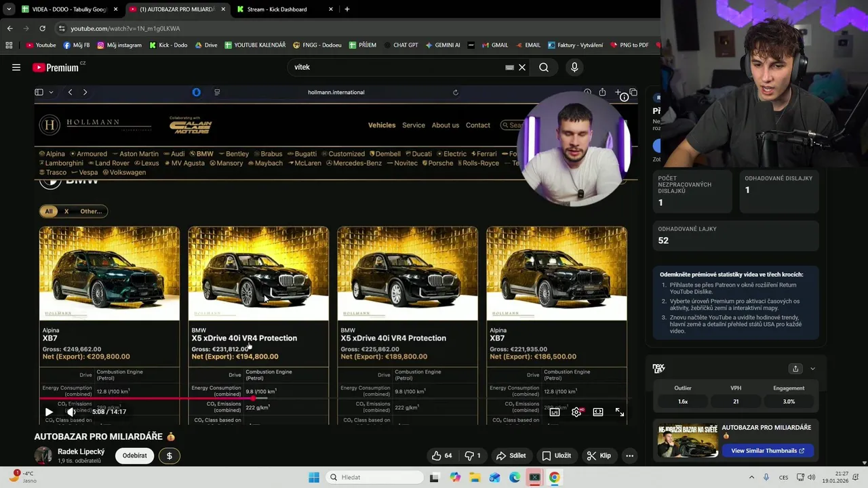
Task: Open Outlook from taskbar
Action: point(494,477)
